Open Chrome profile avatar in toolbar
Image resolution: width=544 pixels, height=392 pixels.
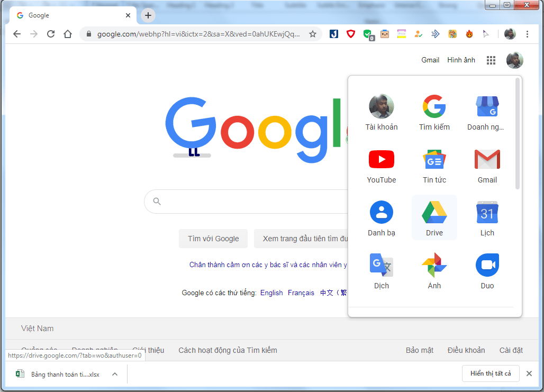pyautogui.click(x=510, y=34)
